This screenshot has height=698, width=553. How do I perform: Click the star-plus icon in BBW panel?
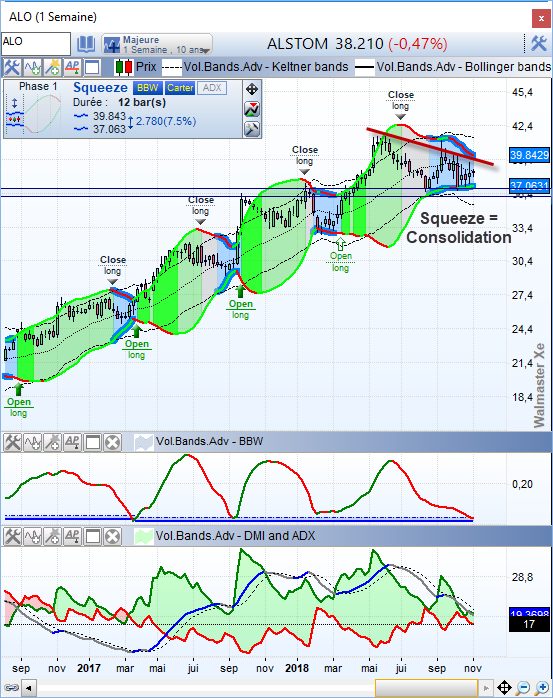[53, 442]
